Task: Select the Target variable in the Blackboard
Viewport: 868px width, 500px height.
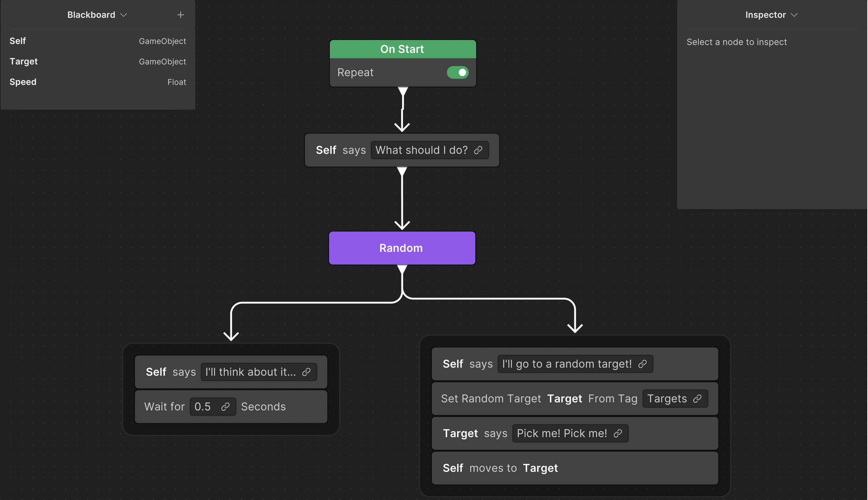Action: coord(23,61)
